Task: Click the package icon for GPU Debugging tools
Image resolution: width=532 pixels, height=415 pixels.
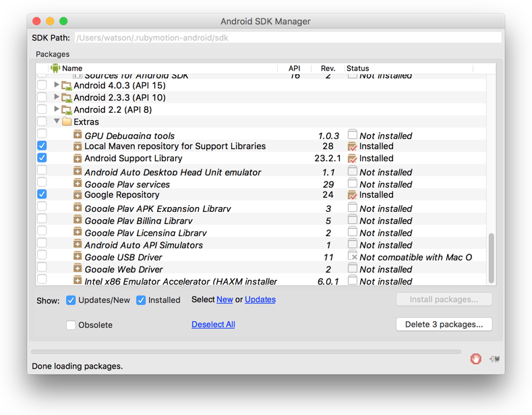Action: [x=78, y=134]
